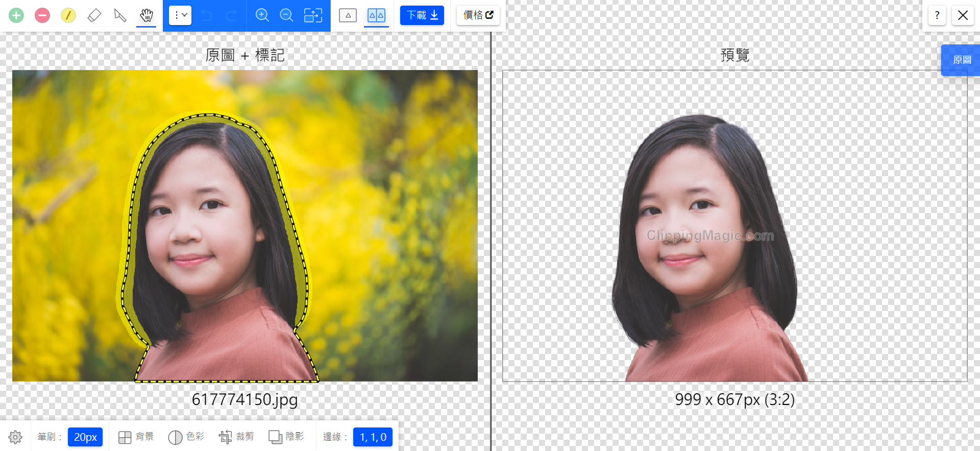The width and height of the screenshot is (980, 451).
Task: Open the 色彩 color options
Action: point(186,437)
